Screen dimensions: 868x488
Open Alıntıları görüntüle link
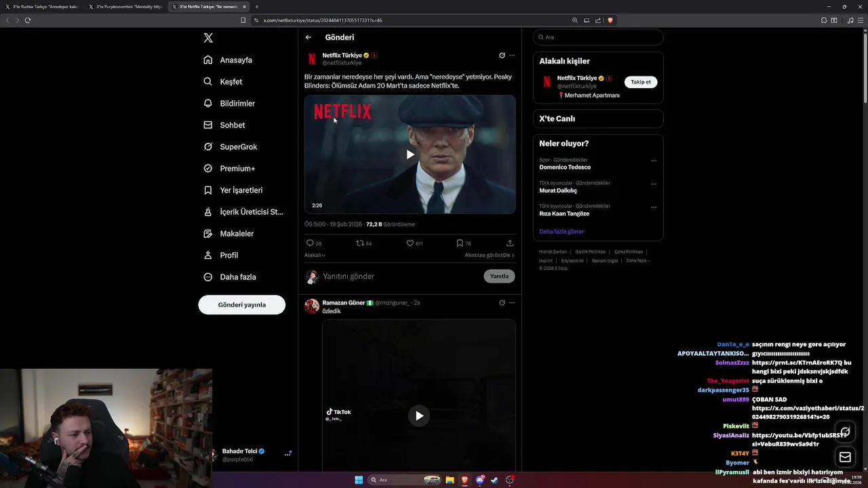[x=489, y=256]
